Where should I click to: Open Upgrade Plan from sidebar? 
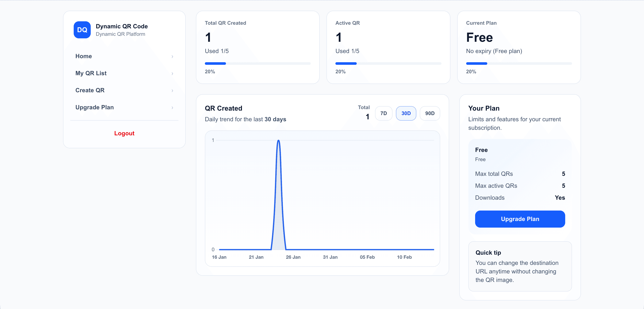tap(95, 107)
